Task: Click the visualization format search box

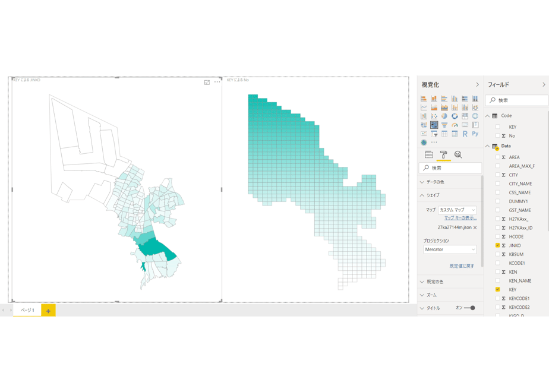Action: (450, 168)
